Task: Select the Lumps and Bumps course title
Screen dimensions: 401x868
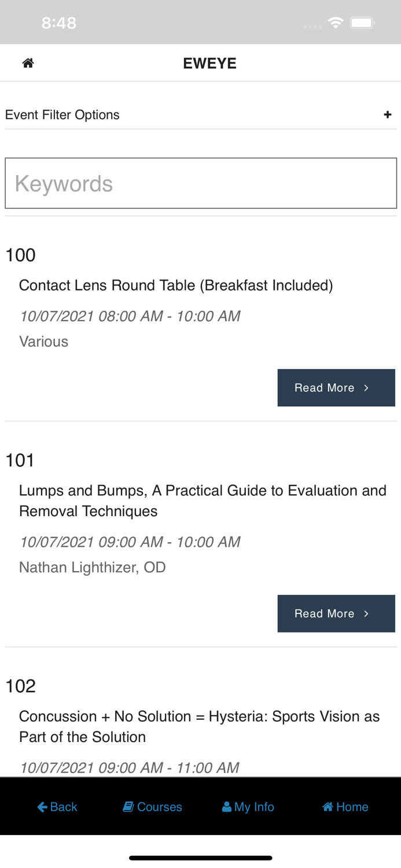Action: [203, 501]
